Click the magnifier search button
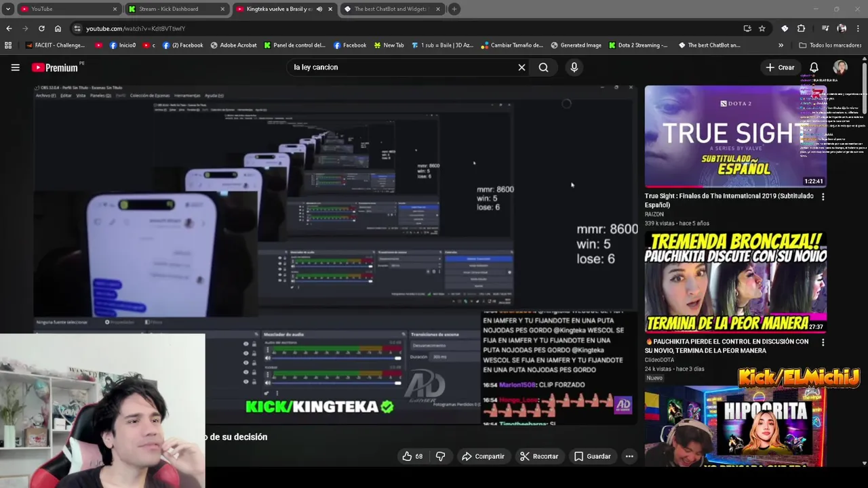 point(543,67)
